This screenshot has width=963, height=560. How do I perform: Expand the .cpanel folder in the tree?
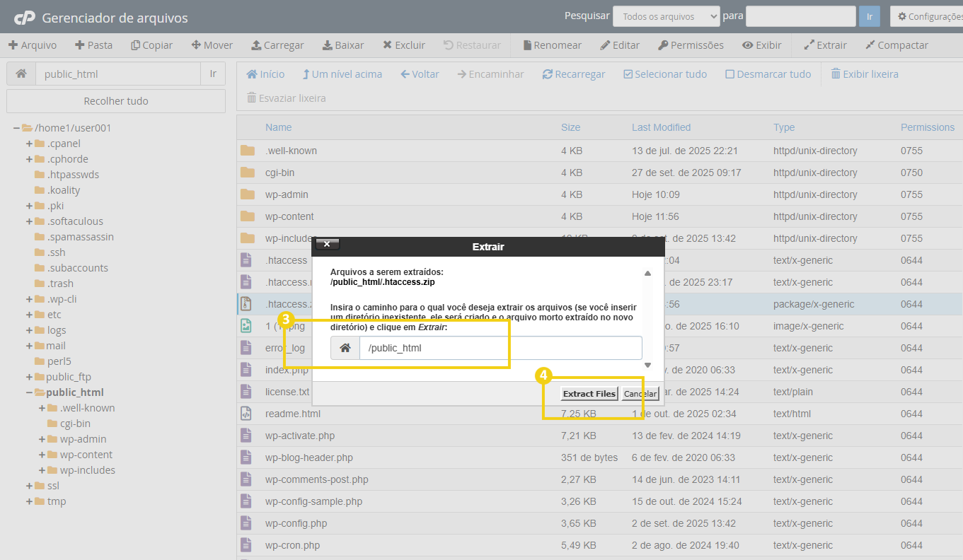pyautogui.click(x=30, y=144)
